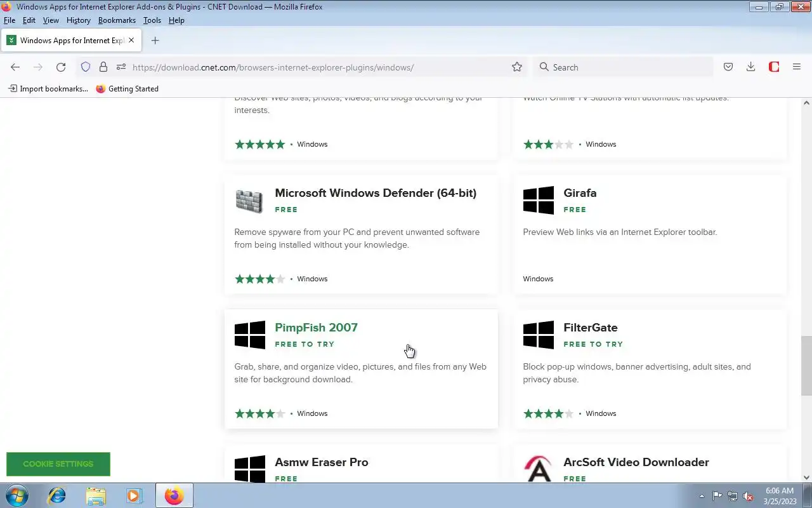Launch Internet Explorer from taskbar
The image size is (812, 508).
[57, 495]
